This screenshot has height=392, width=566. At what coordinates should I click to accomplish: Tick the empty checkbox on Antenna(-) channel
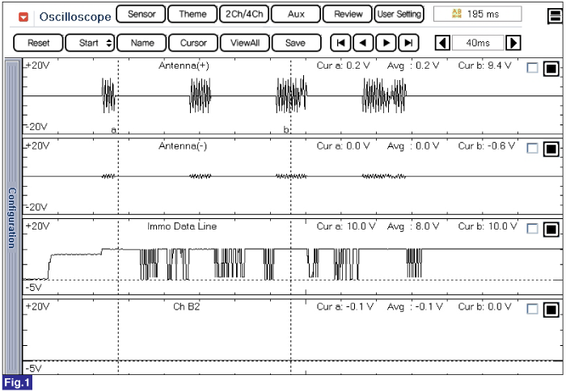click(x=532, y=149)
